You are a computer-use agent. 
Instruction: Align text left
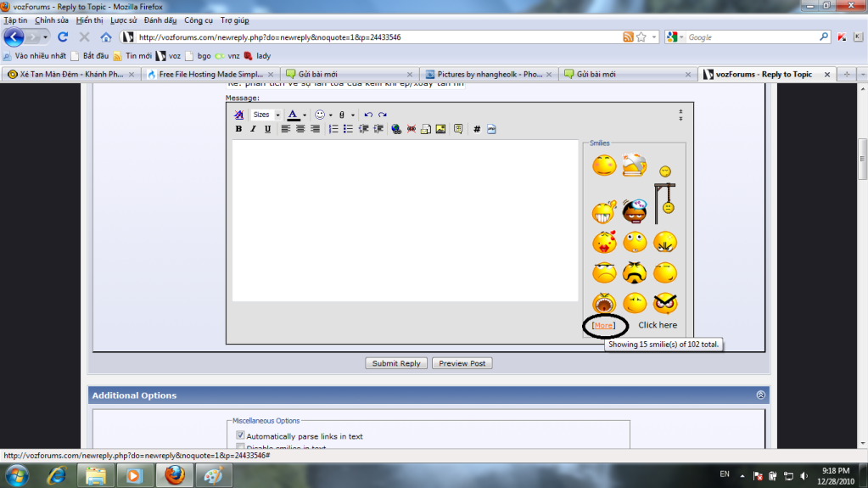(285, 129)
